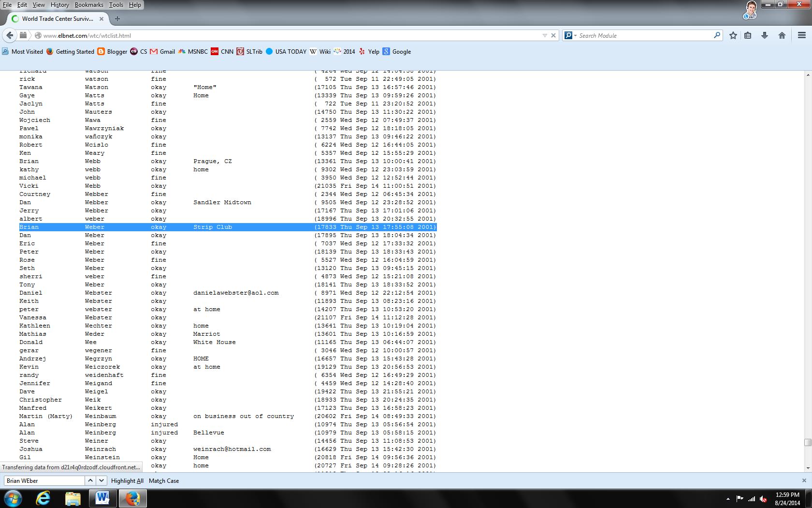Bookmark this page using the star
This screenshot has height=508, width=812.
pyautogui.click(x=732, y=35)
